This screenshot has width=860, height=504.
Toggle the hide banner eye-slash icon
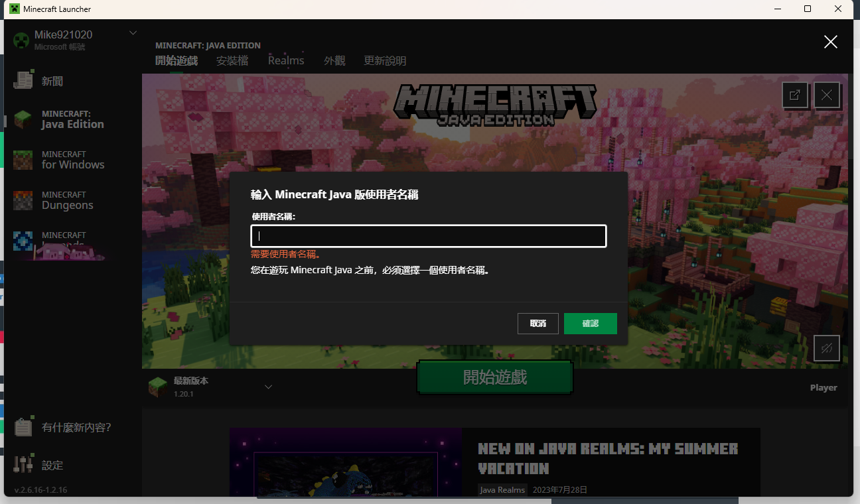tap(826, 348)
